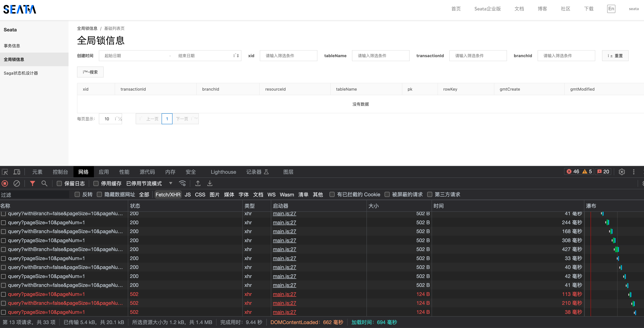Export HAR file download icon
This screenshot has width=644, height=328.
pos(210,183)
